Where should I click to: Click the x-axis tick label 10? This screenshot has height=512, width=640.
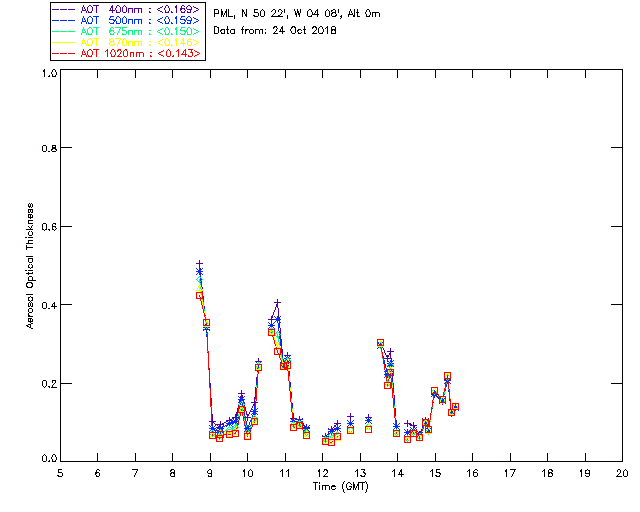247,472
